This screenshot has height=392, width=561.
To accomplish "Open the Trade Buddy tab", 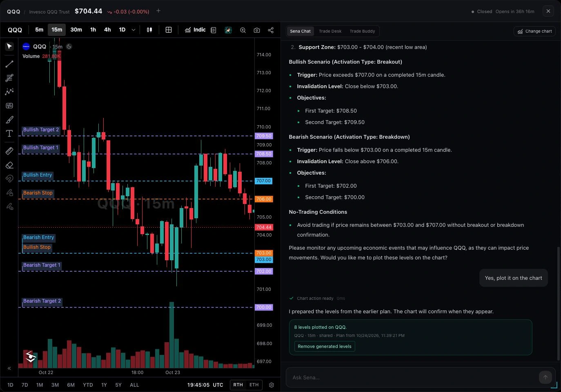I will tap(362, 31).
